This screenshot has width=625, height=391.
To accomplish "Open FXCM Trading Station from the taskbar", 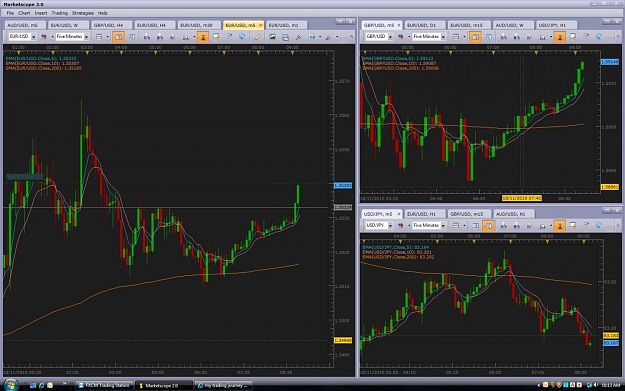I will [104, 385].
